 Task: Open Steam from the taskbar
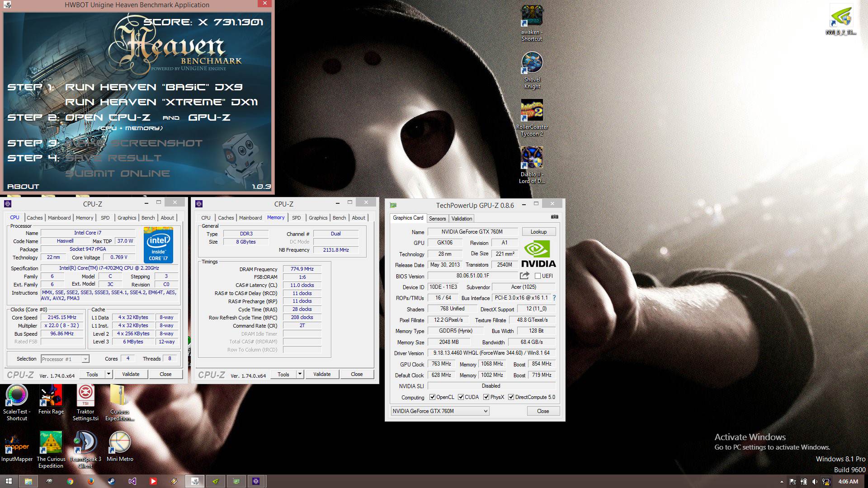pos(112,481)
